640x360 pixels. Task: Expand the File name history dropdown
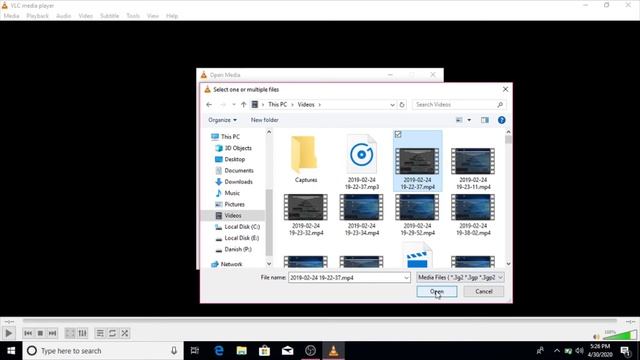[x=406, y=278]
